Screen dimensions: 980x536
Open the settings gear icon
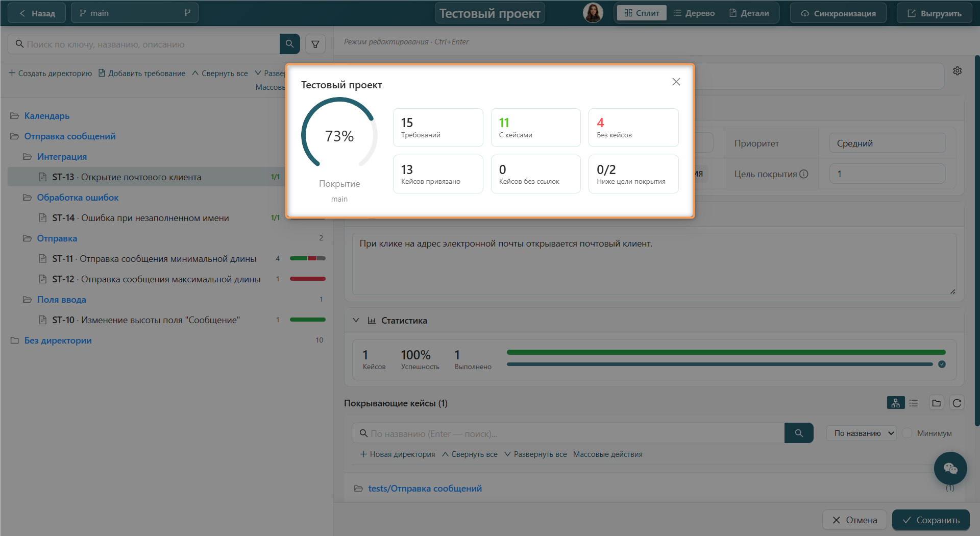click(958, 71)
